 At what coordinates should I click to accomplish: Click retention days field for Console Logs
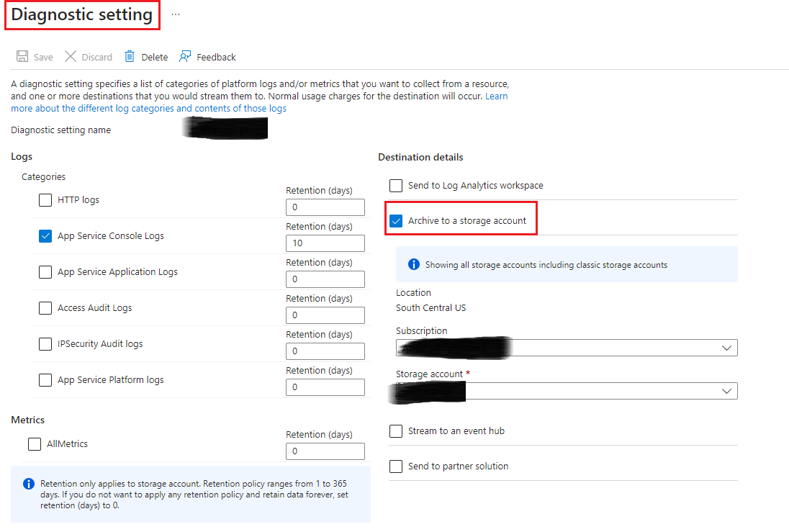(325, 243)
